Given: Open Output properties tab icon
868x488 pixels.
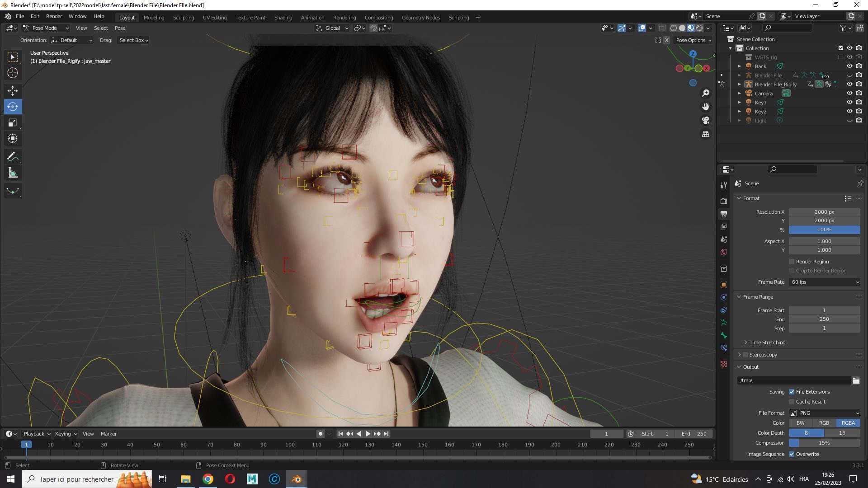Looking at the screenshot, I should point(724,214).
